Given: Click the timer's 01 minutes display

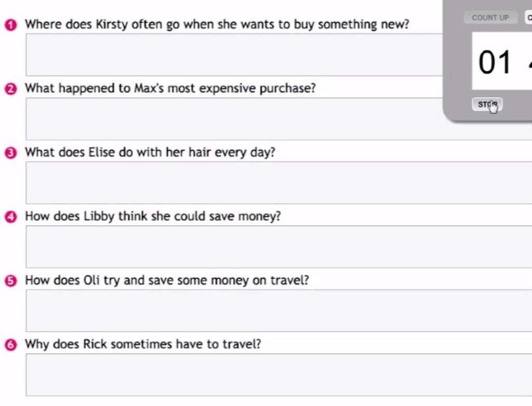Looking at the screenshot, I should tap(495, 62).
